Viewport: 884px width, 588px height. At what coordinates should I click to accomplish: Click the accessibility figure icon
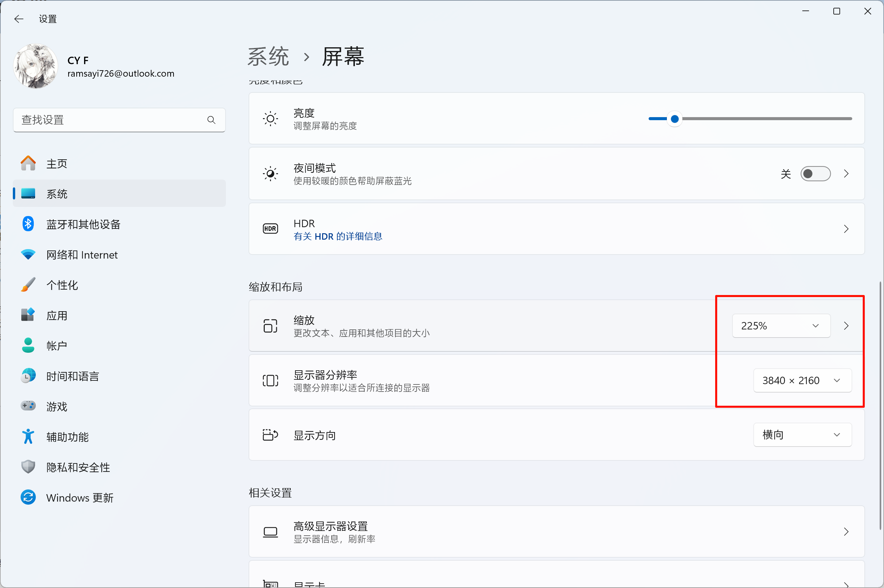coord(28,437)
